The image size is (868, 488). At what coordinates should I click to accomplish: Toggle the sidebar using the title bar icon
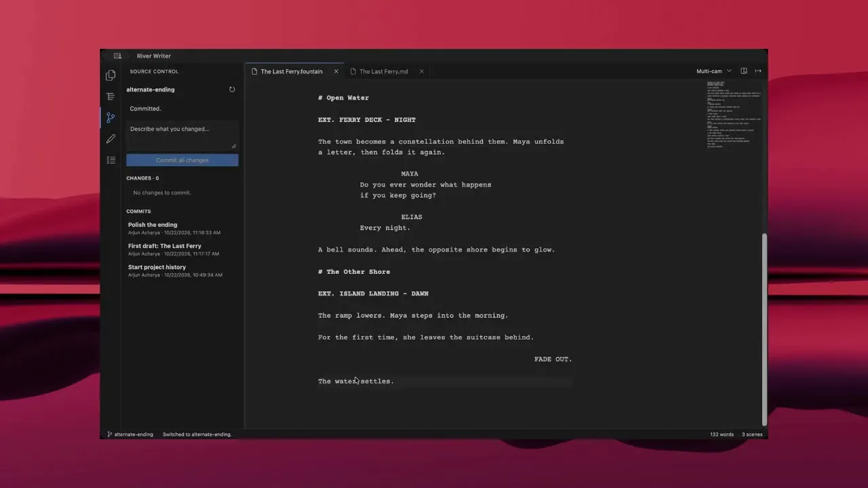117,56
